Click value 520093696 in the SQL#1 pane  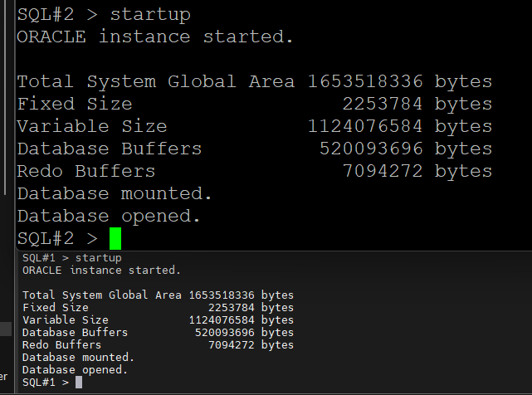click(225, 333)
